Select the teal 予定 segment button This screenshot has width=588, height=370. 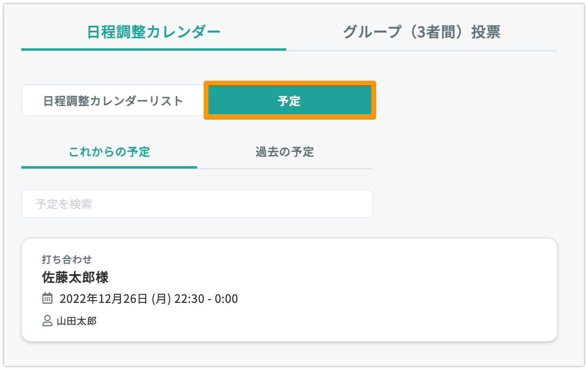point(290,100)
